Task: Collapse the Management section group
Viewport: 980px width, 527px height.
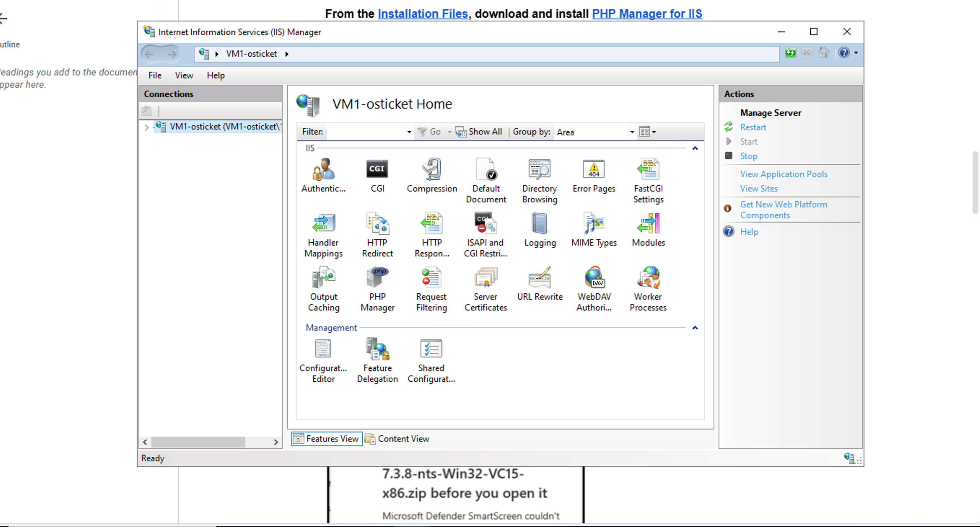Action: (x=695, y=328)
